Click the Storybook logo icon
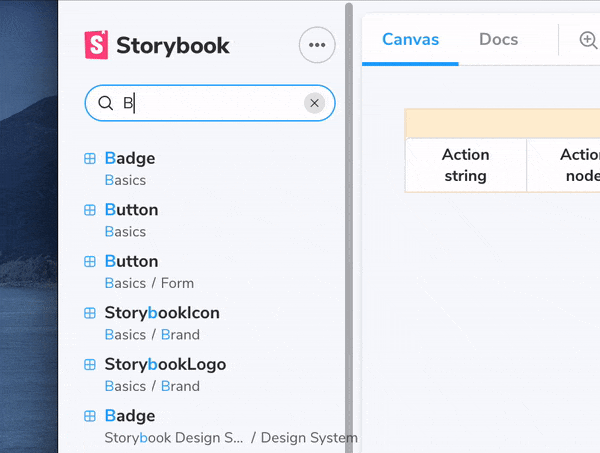This screenshot has height=453, width=600. [x=96, y=45]
